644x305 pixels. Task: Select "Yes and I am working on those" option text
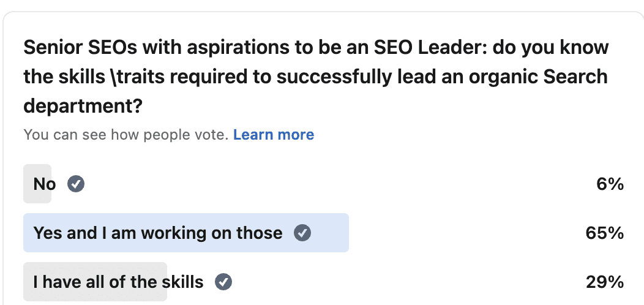click(x=158, y=233)
